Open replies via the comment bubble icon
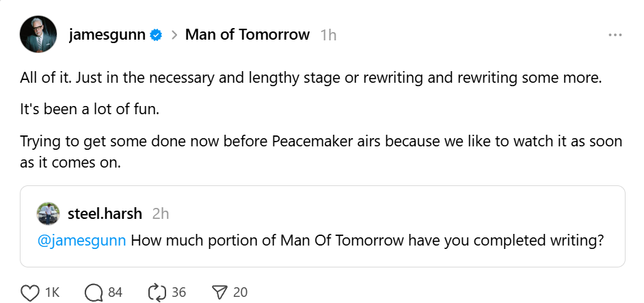 tap(93, 293)
